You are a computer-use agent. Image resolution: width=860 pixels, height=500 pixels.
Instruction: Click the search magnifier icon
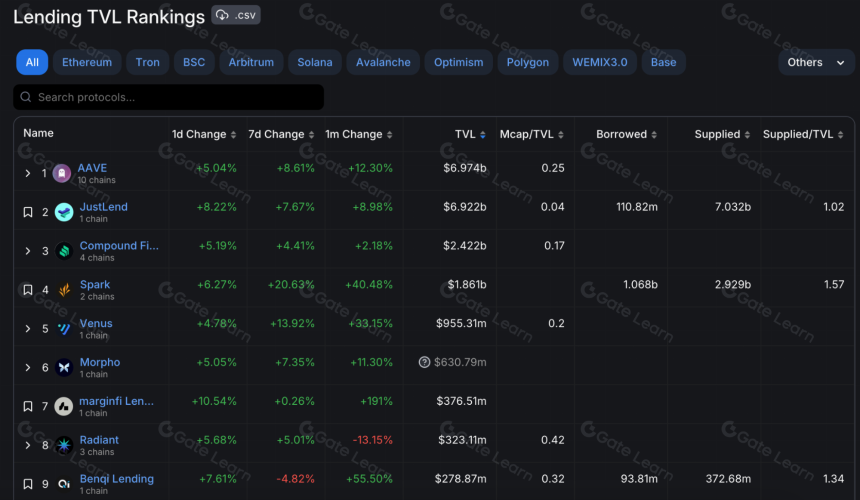click(x=25, y=97)
